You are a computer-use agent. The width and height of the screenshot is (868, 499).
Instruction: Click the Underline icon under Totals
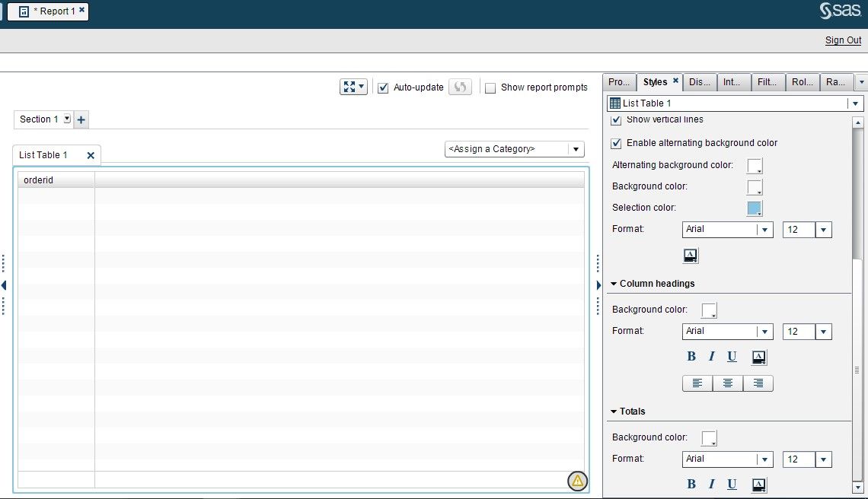pyautogui.click(x=732, y=484)
